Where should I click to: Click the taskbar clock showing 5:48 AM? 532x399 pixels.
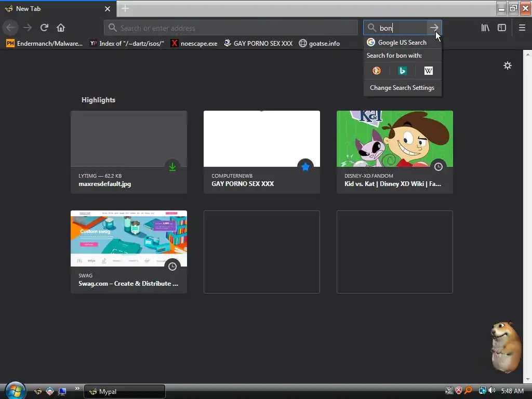[512, 391]
